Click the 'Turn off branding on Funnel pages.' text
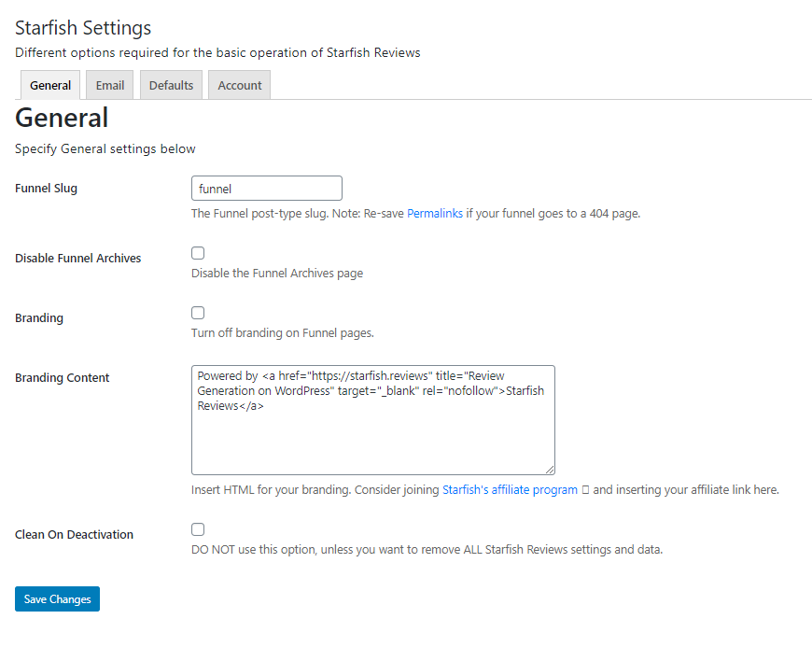The width and height of the screenshot is (812, 647). tap(283, 332)
